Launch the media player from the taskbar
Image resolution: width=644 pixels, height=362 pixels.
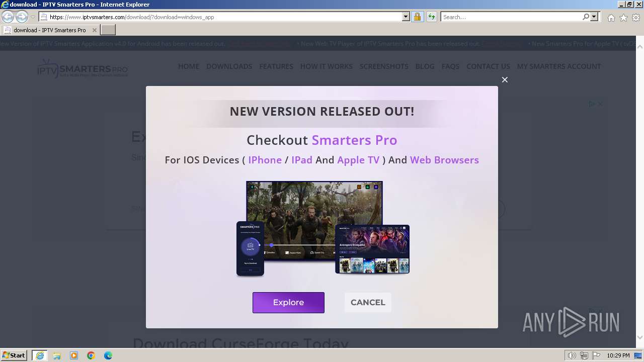tap(74, 355)
